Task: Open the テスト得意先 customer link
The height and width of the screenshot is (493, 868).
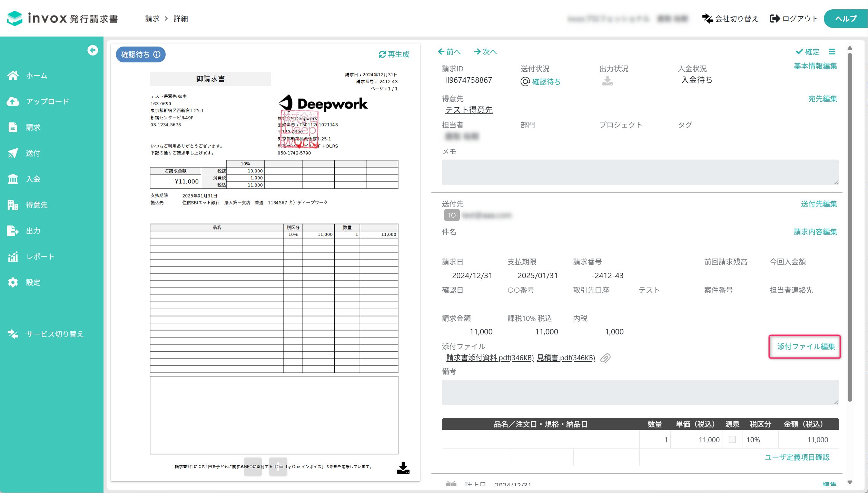Action: pyautogui.click(x=469, y=110)
